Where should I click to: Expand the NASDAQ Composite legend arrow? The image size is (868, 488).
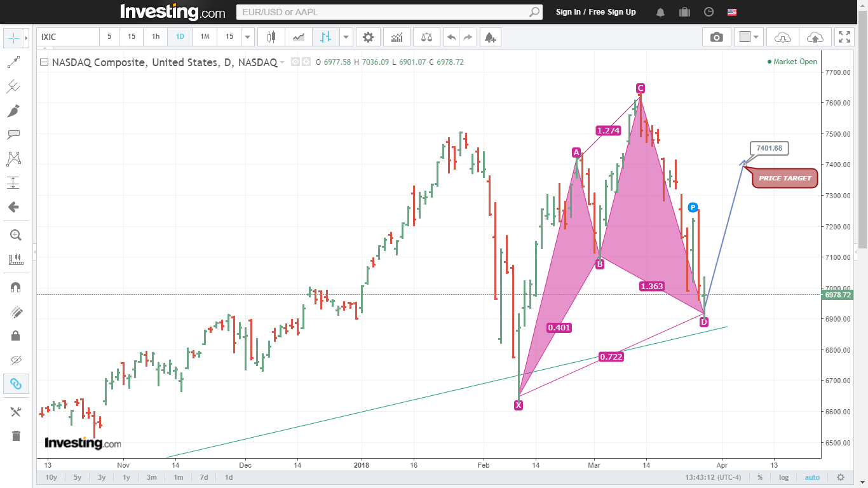tap(282, 63)
